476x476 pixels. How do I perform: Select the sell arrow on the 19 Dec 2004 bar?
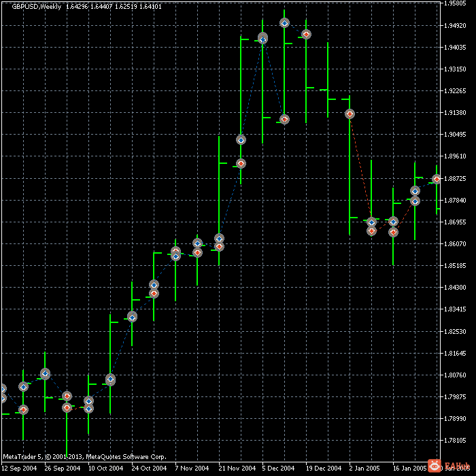coord(306,34)
